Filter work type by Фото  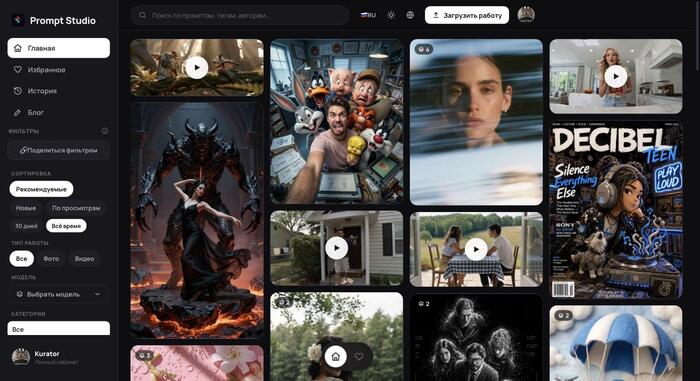pyautogui.click(x=51, y=259)
